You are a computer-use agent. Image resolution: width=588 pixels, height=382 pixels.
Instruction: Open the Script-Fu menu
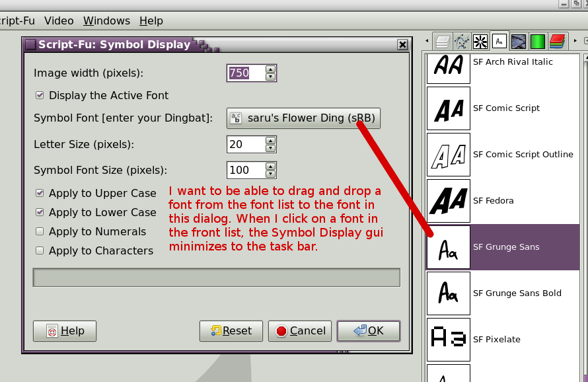(17, 20)
